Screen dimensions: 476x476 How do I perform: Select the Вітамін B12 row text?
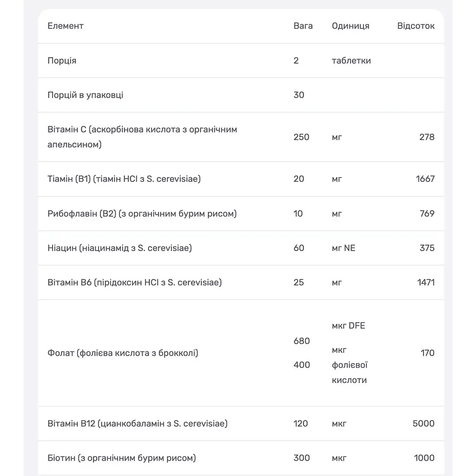pos(138,423)
